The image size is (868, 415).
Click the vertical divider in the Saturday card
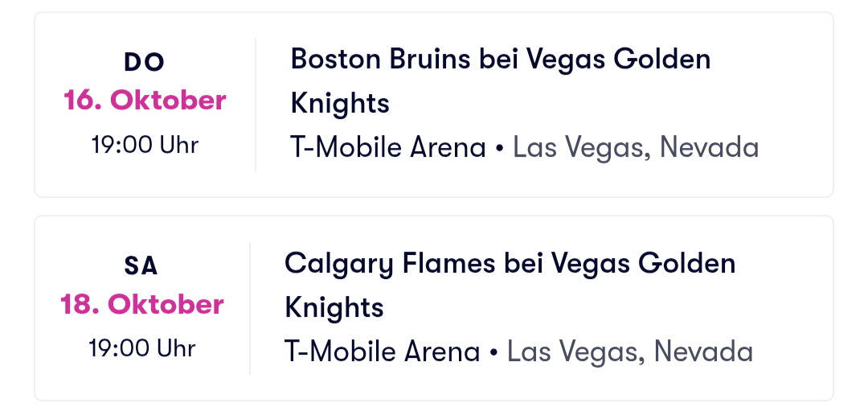tap(250, 308)
